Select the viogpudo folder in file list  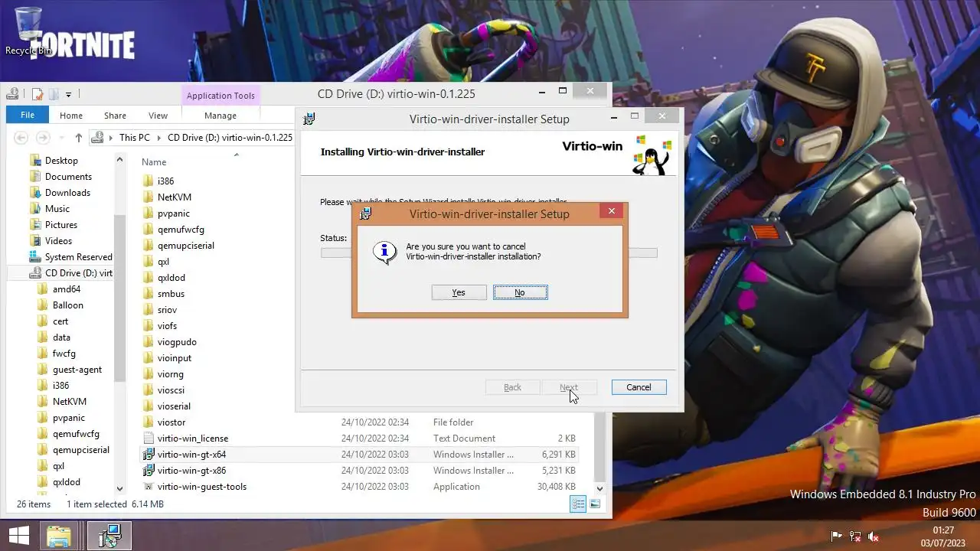coord(177,342)
